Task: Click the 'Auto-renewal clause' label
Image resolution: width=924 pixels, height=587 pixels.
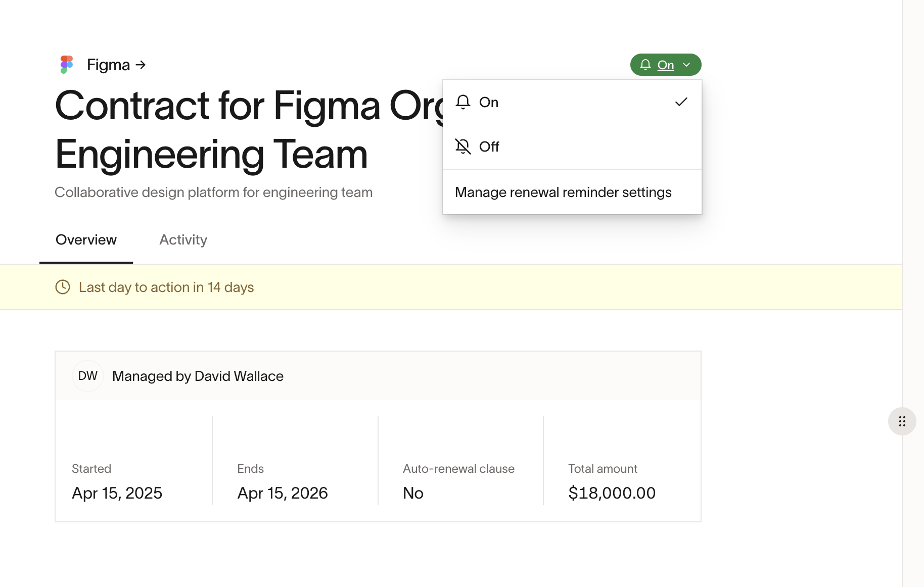Action: (x=458, y=469)
